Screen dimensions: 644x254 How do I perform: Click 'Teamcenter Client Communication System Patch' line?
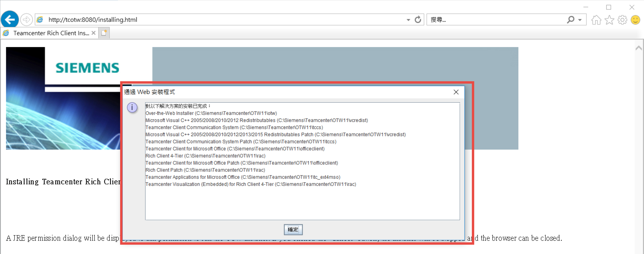241,142
